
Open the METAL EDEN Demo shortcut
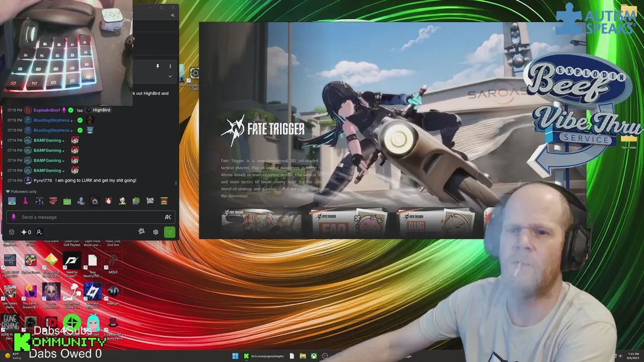[10, 265]
